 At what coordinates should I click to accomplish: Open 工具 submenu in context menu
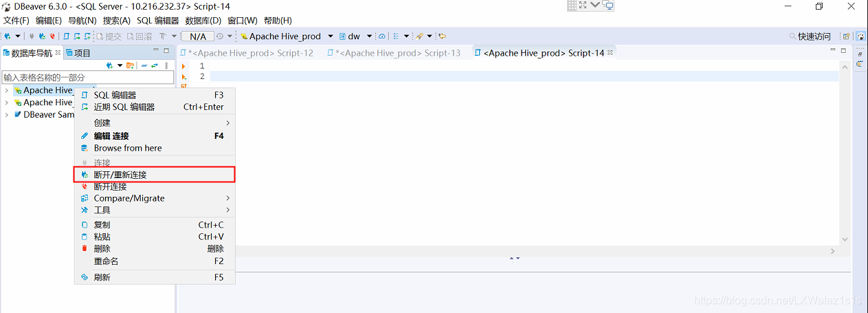click(x=155, y=210)
